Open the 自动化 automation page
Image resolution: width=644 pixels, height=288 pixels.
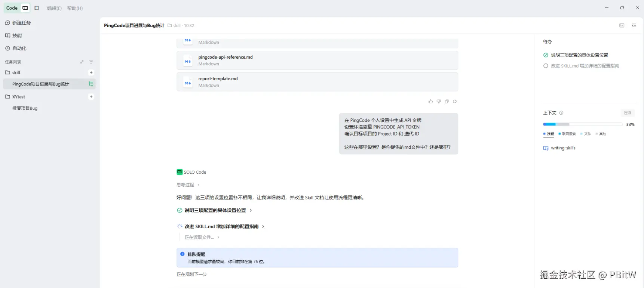16,48
